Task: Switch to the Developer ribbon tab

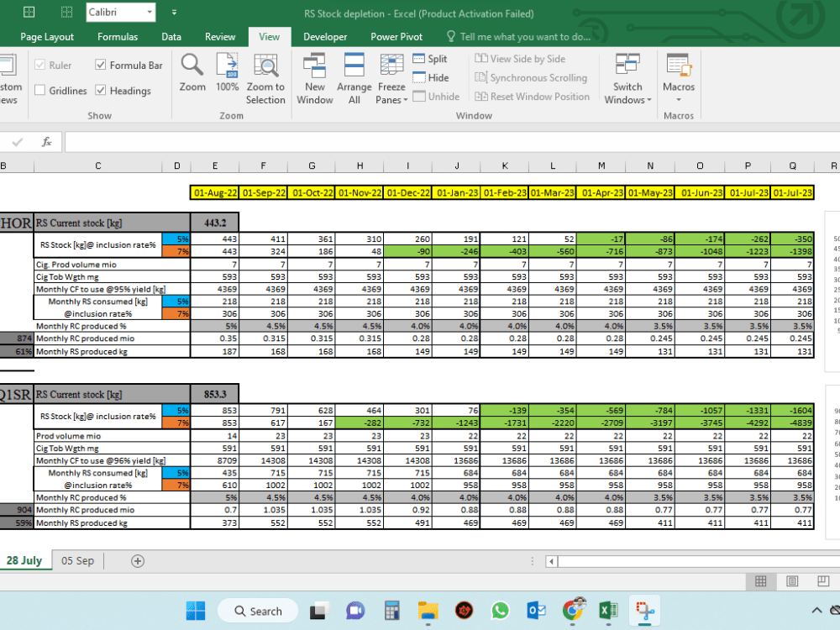Action: pos(325,37)
